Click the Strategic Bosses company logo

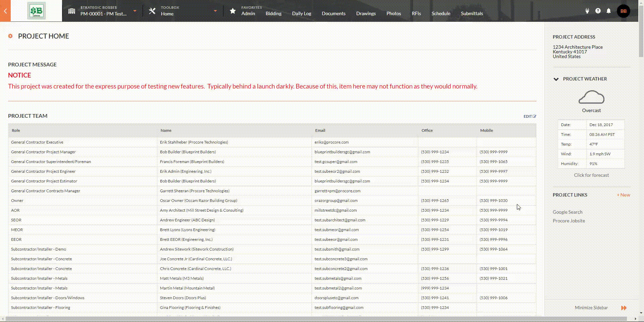36,11
